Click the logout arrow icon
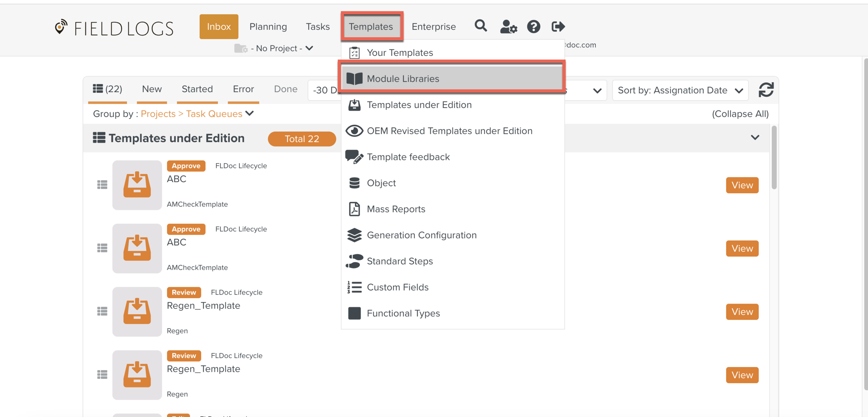Screen dimensions: 868x417 click(558, 26)
